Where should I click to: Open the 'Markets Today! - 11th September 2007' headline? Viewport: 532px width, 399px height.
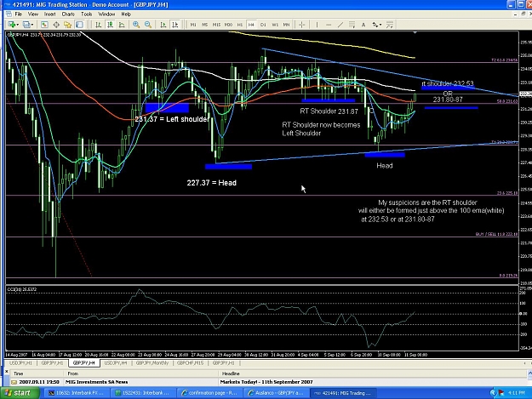click(x=266, y=382)
